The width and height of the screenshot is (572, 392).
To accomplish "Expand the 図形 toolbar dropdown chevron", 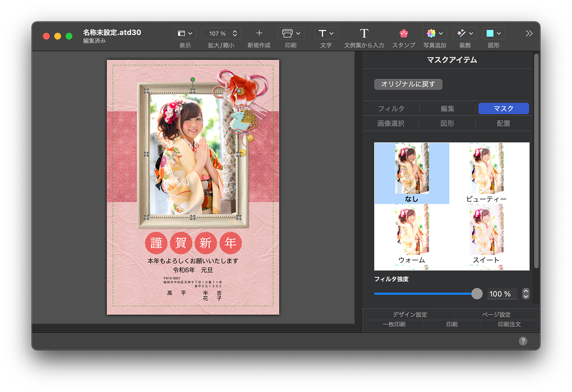I will pos(499,33).
